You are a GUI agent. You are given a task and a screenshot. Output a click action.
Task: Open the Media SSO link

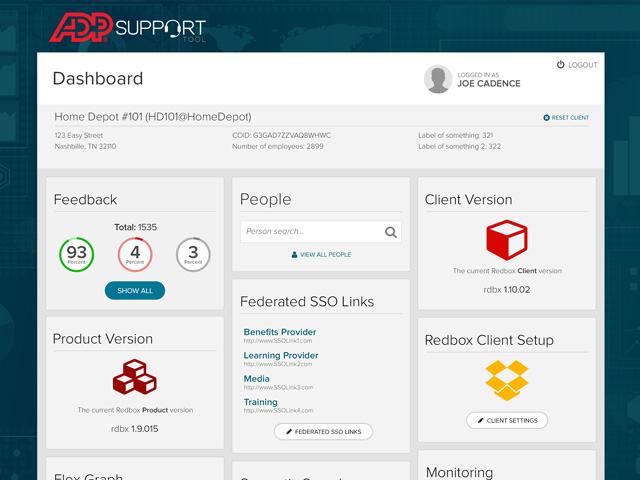coord(256,378)
